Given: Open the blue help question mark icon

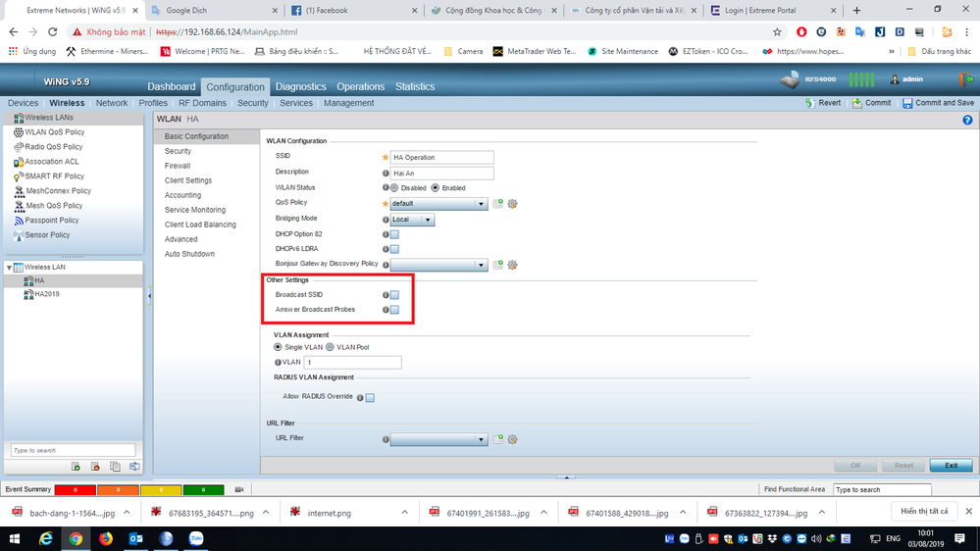Looking at the screenshot, I should click(x=967, y=120).
